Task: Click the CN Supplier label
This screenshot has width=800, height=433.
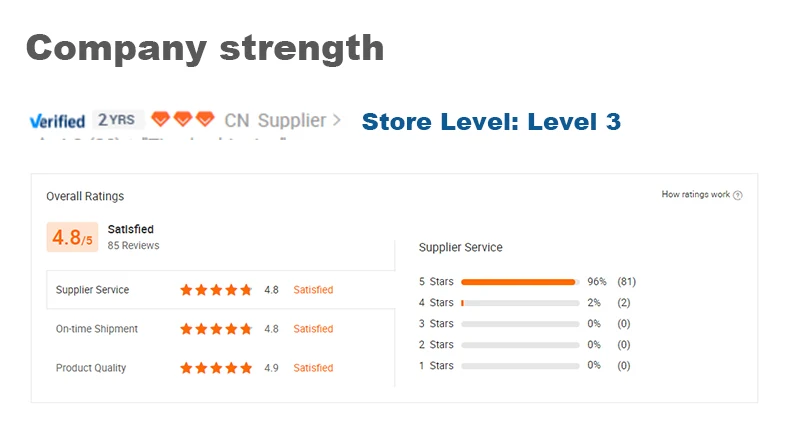Action: click(x=275, y=120)
